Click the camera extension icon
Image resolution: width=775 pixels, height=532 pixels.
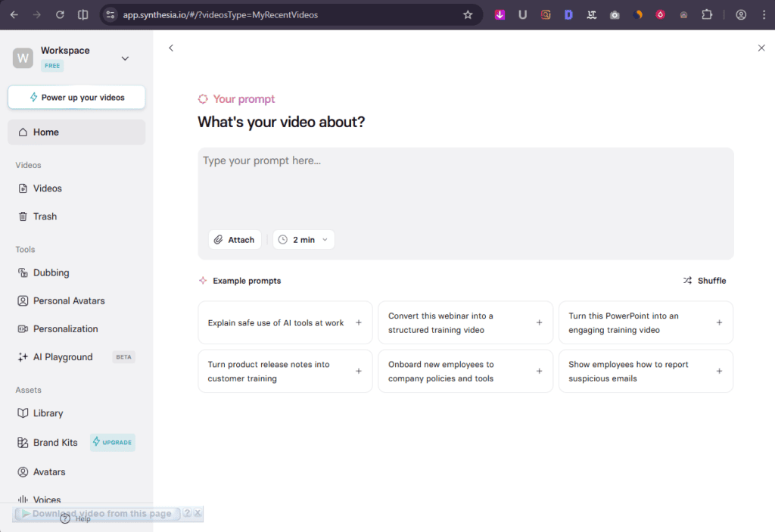point(615,15)
